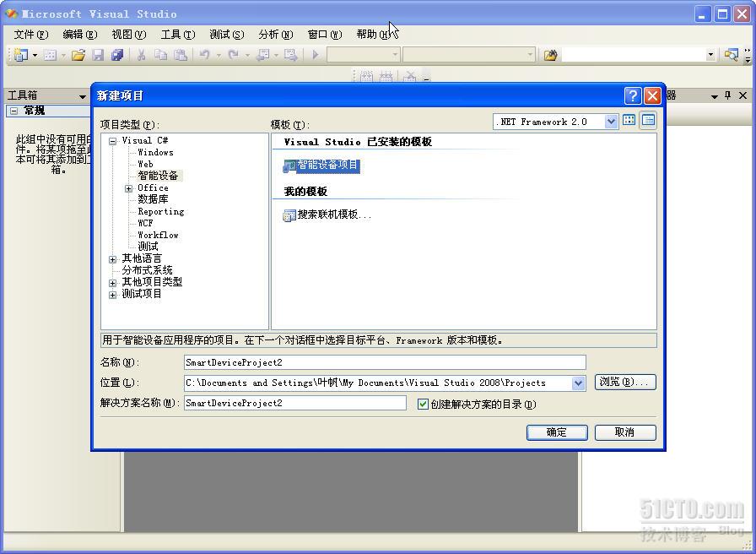
Task: Click the 确定 button
Action: [x=557, y=432]
